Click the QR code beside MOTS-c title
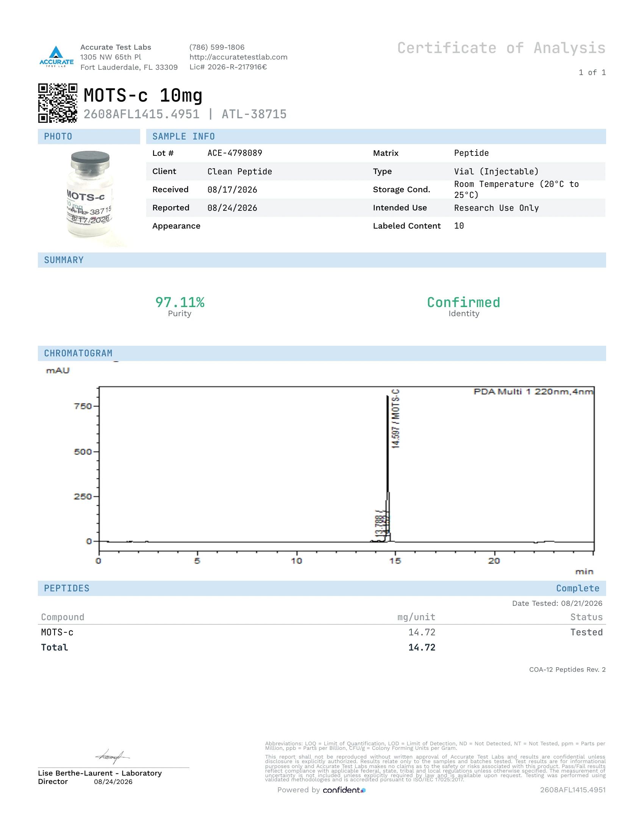This screenshot has width=644, height=834. pyautogui.click(x=58, y=103)
